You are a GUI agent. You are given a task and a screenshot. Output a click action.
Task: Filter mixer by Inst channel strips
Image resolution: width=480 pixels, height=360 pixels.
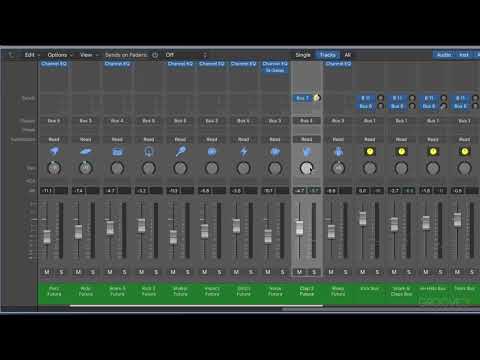[464, 55]
